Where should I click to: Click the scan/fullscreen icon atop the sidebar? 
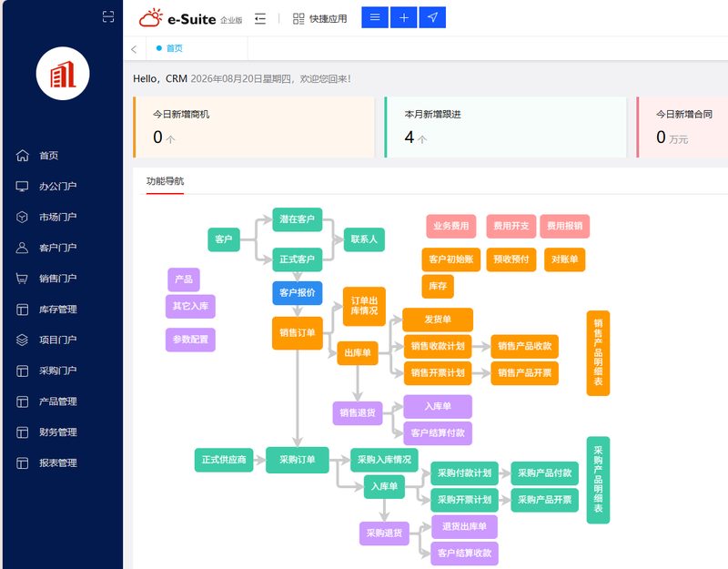pos(108,16)
